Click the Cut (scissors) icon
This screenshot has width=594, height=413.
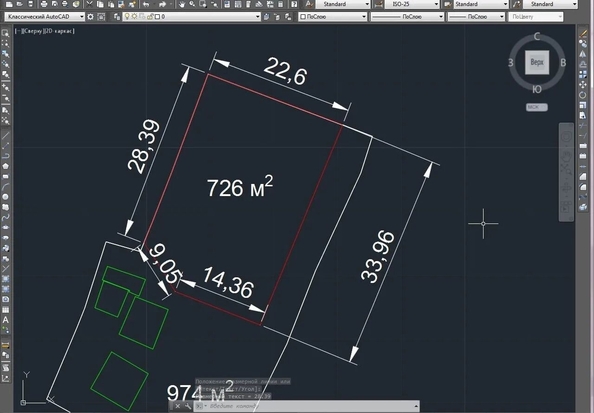tap(89, 4)
